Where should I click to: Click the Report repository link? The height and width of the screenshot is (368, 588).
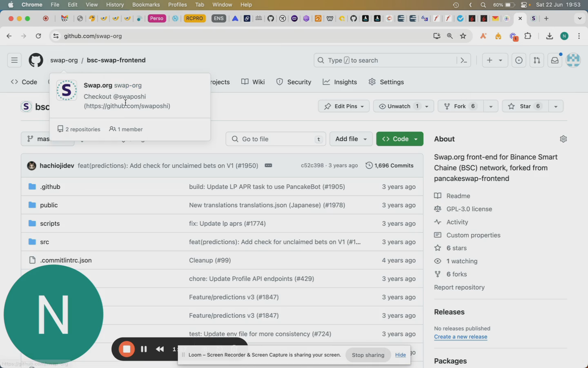[x=459, y=287]
